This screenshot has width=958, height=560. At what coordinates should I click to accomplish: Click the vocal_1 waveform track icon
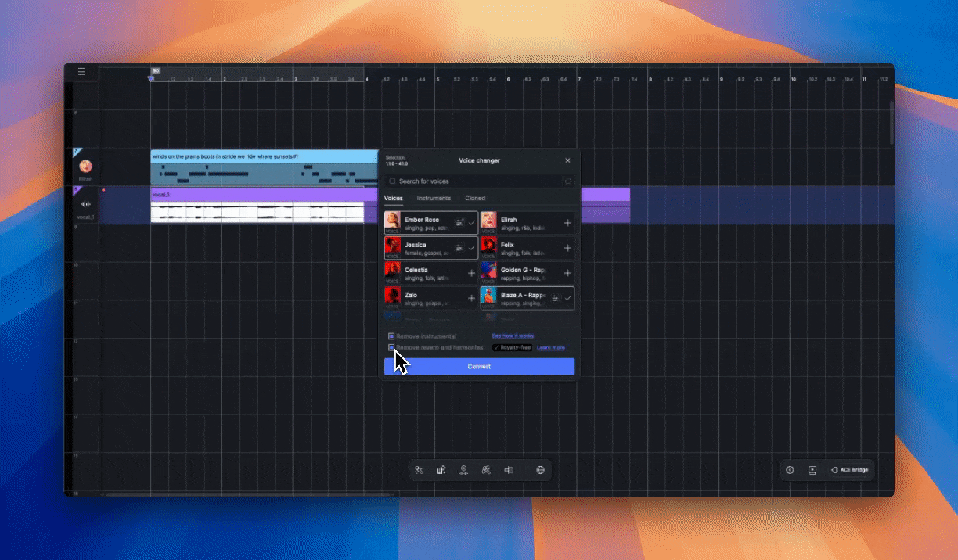pyautogui.click(x=85, y=204)
